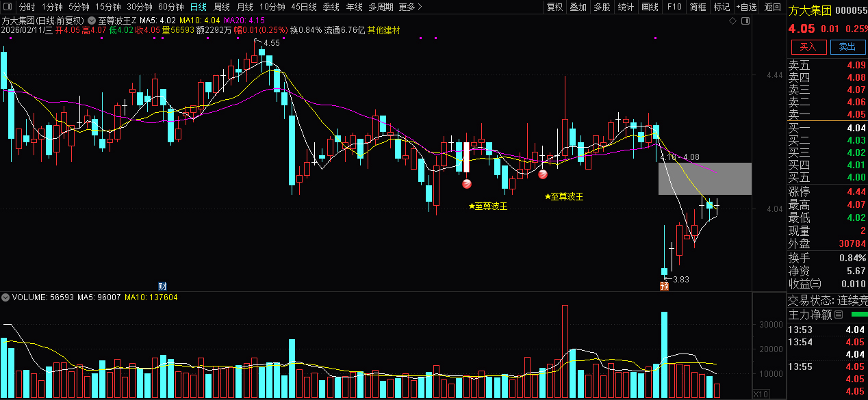This screenshot has width=868, height=400.
Task: Select the 5分钟 period tab
Action: coord(79,7)
